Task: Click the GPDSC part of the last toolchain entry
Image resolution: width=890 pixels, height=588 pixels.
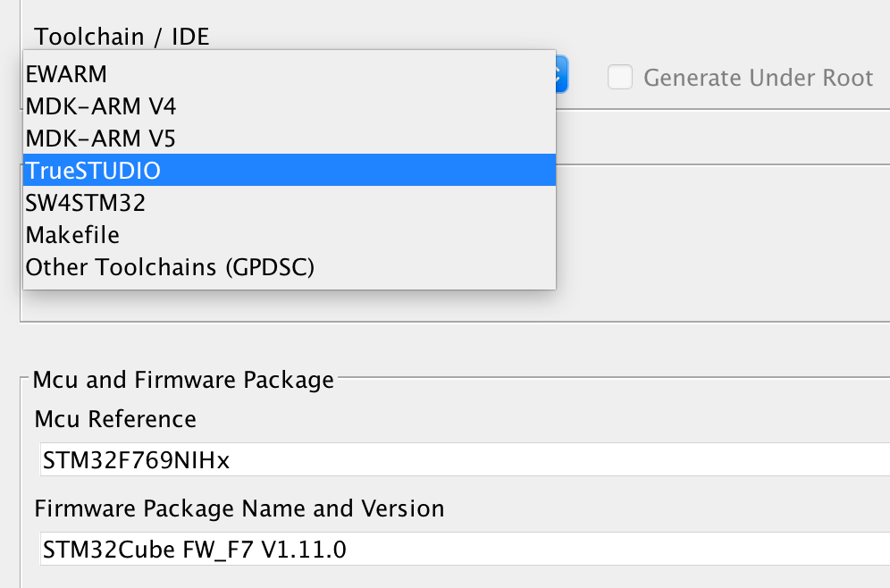Action: pyautogui.click(x=270, y=267)
